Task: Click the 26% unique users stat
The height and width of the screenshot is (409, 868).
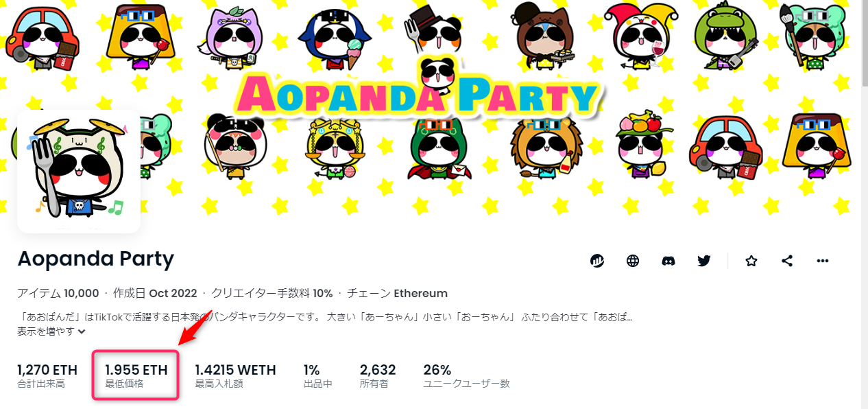Action: click(466, 376)
